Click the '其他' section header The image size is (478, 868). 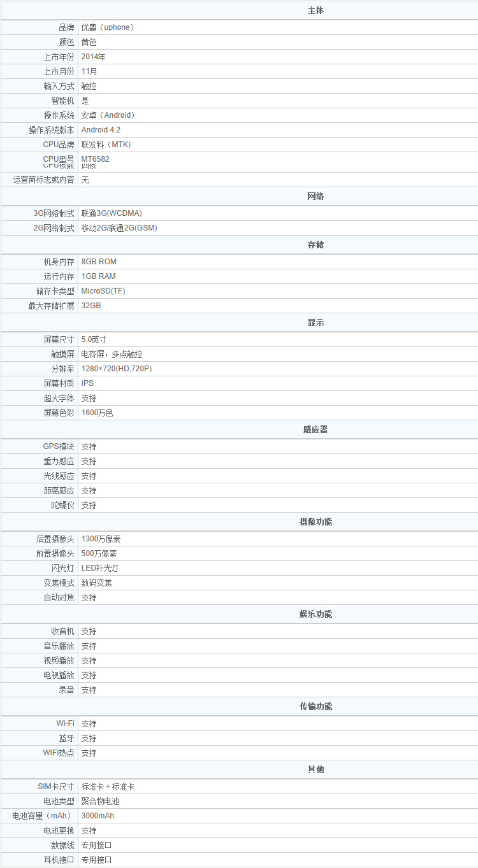tap(315, 769)
